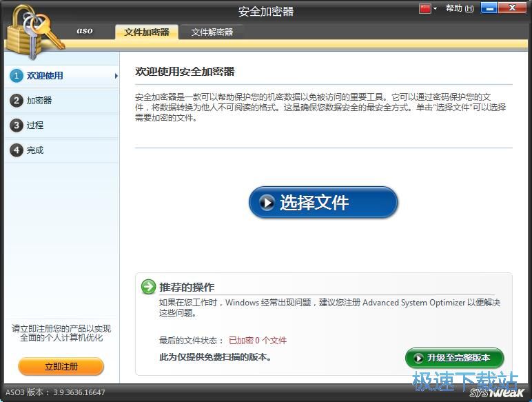Open the 帮助 (H) help menu

pyautogui.click(x=460, y=8)
